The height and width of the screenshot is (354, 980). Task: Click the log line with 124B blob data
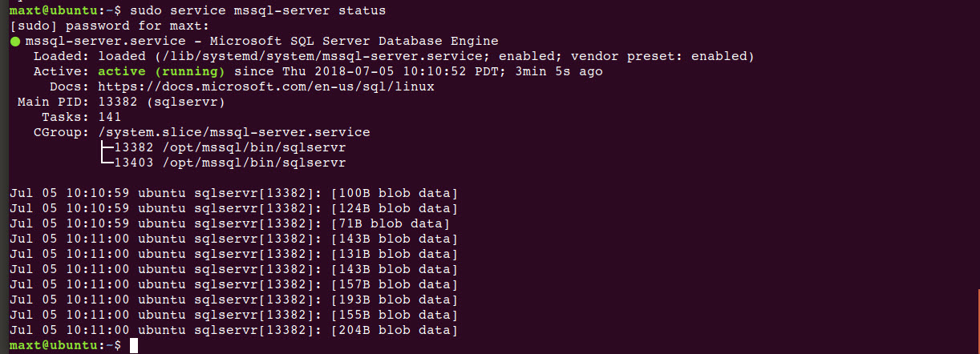[x=233, y=208]
